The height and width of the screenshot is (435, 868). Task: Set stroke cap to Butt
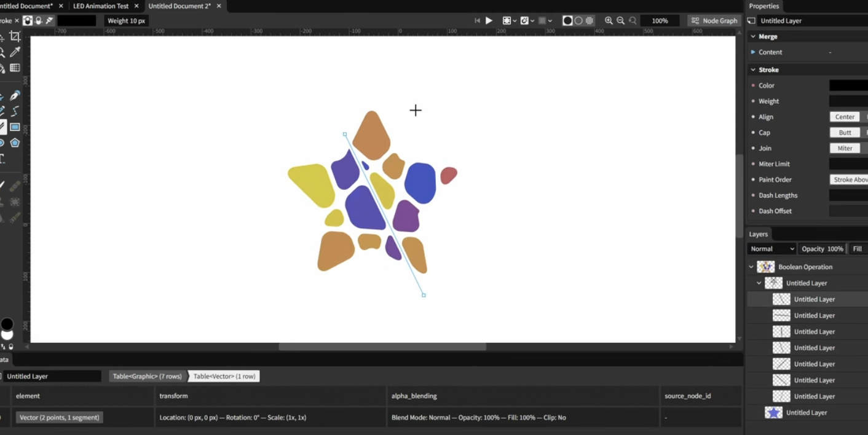(x=845, y=133)
